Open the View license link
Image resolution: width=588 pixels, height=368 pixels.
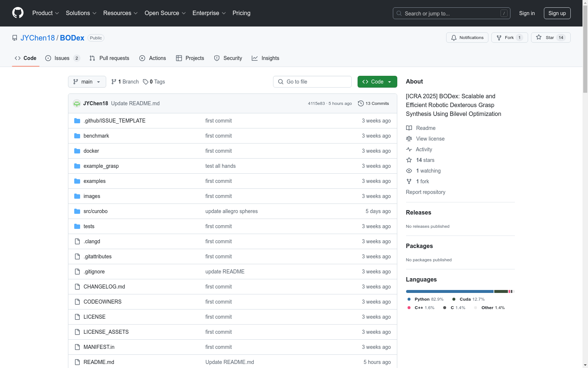click(x=430, y=139)
